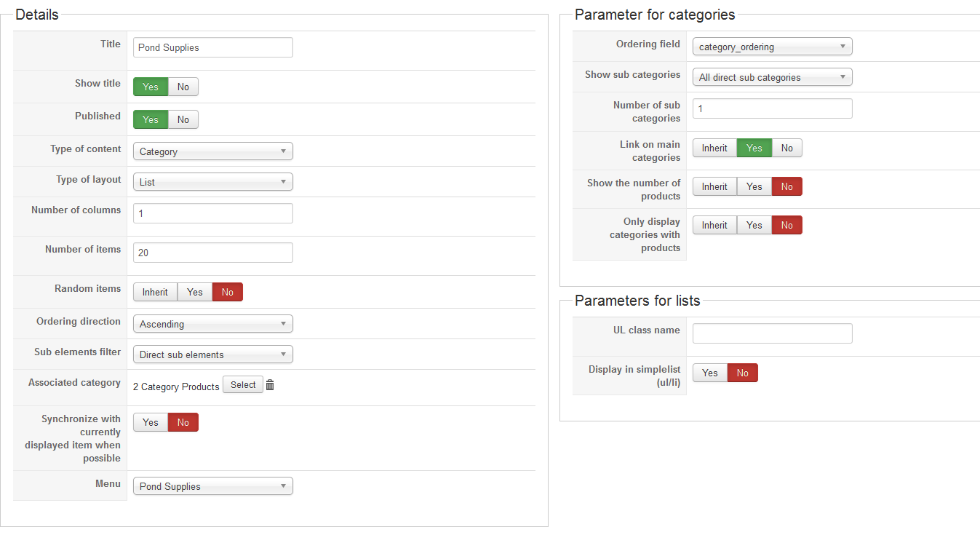Open the Sub elements filter dropdown
This screenshot has height=535, width=980.
coord(212,354)
